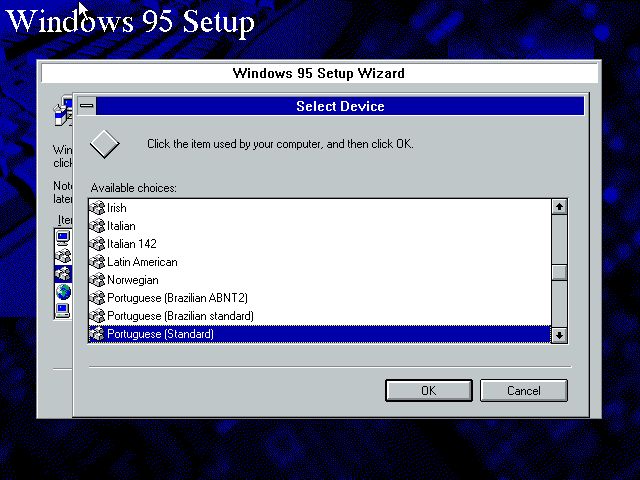Select Irish keyboard layout

pos(320,208)
